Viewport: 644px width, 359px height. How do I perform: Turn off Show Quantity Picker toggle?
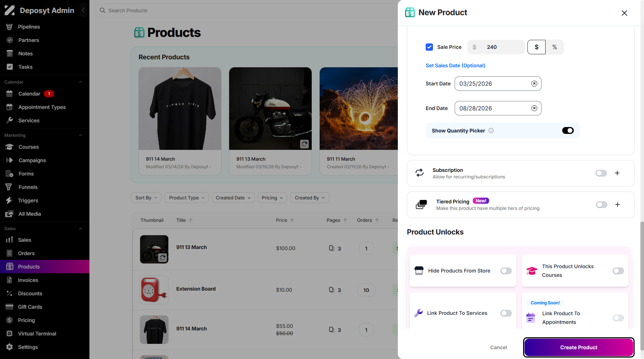(568, 131)
